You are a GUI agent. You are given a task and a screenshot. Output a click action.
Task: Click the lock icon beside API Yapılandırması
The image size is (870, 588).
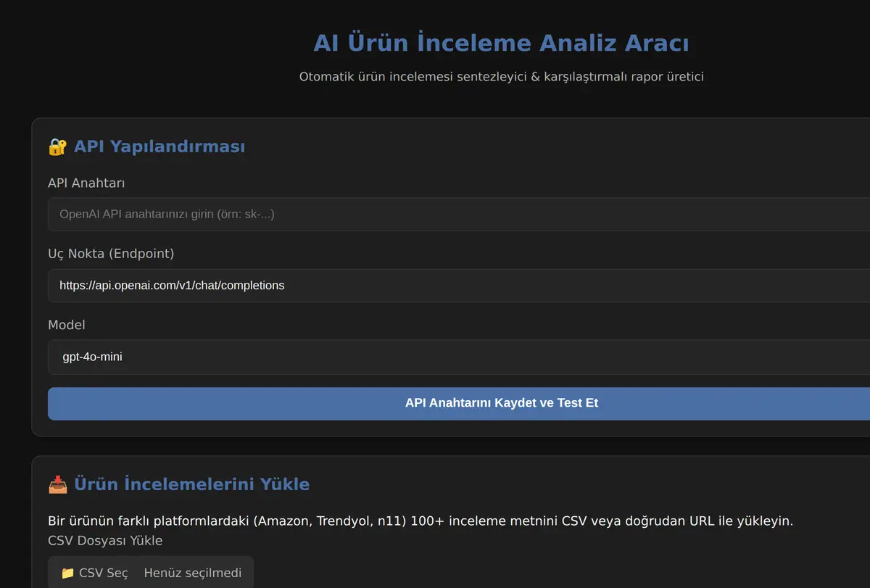[x=57, y=146]
